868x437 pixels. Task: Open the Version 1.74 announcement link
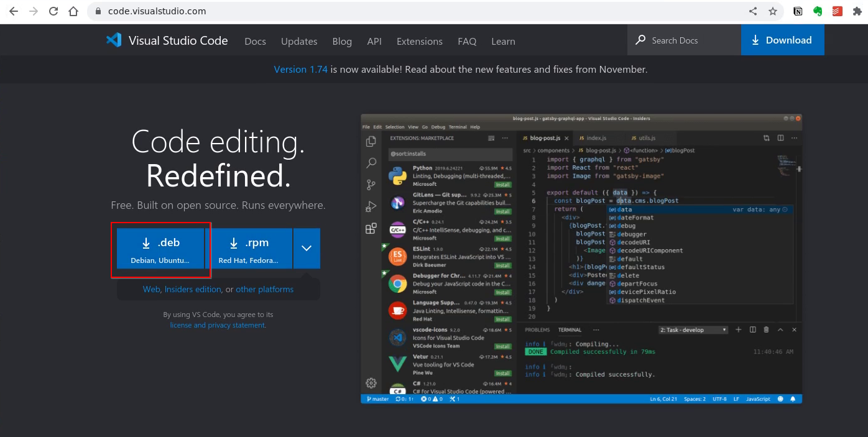(300, 70)
